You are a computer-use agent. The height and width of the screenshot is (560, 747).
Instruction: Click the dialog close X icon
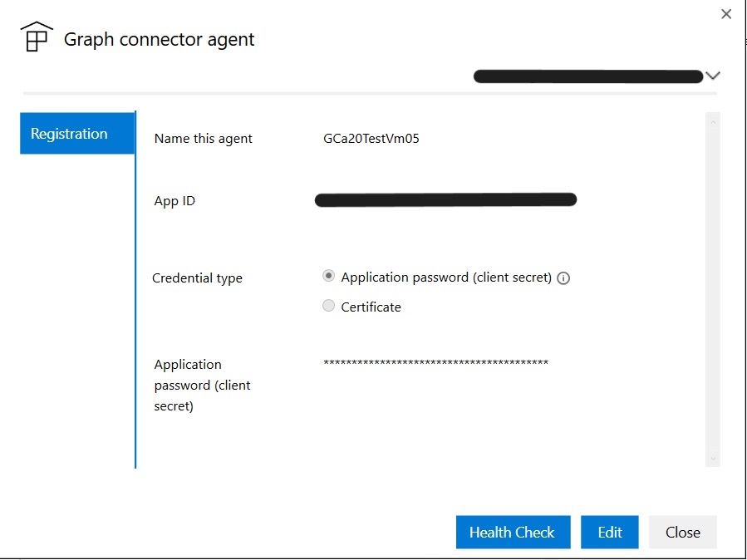(726, 13)
